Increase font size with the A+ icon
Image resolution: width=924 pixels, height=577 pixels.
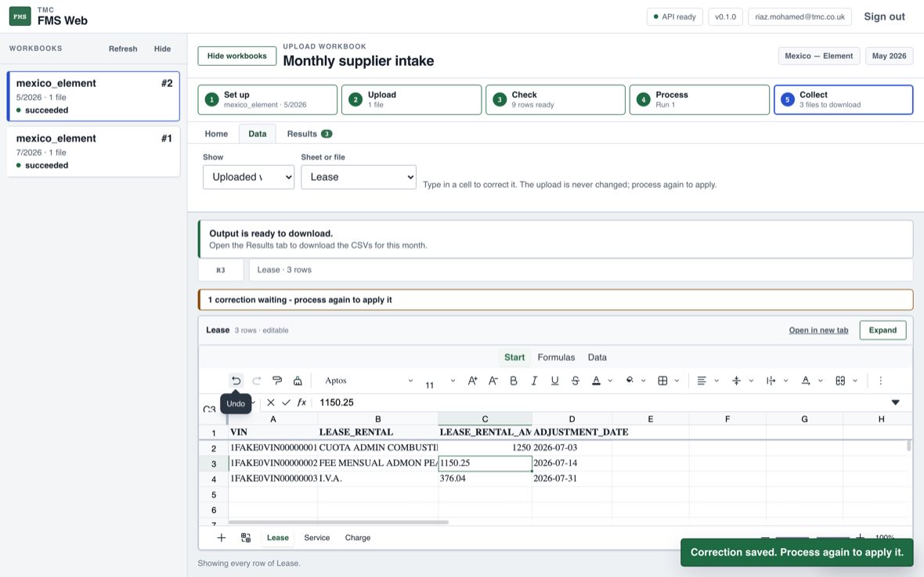(x=473, y=380)
